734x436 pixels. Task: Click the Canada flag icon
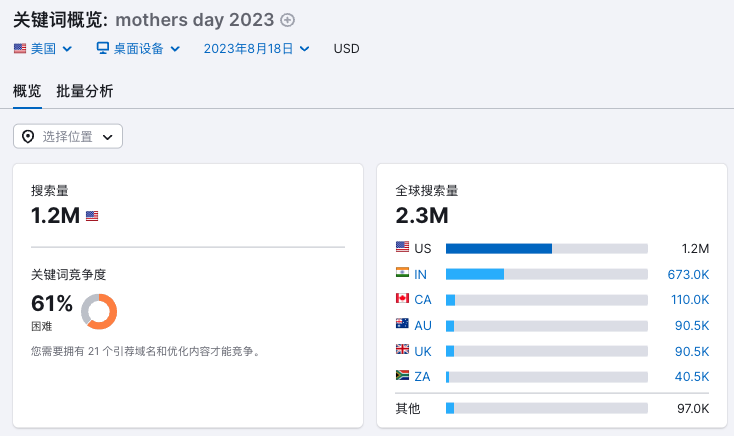[403, 299]
